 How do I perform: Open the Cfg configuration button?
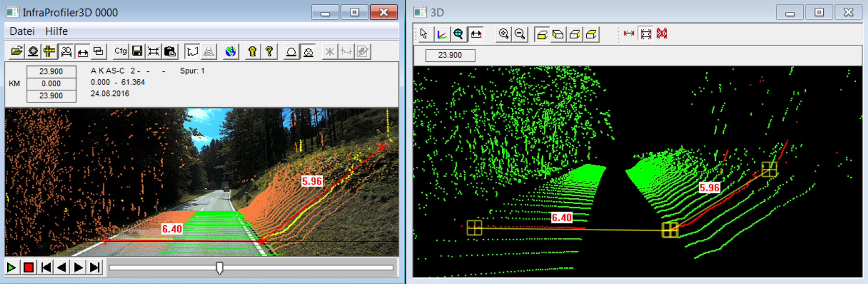pos(120,51)
